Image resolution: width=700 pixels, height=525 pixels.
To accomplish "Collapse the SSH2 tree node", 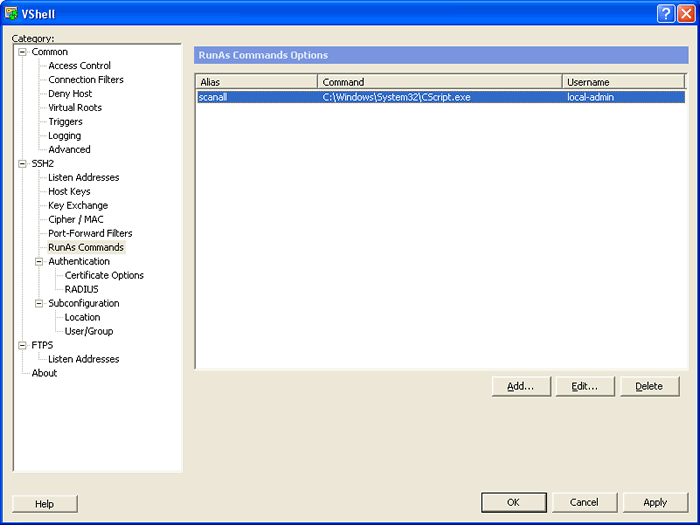I will (22, 164).
